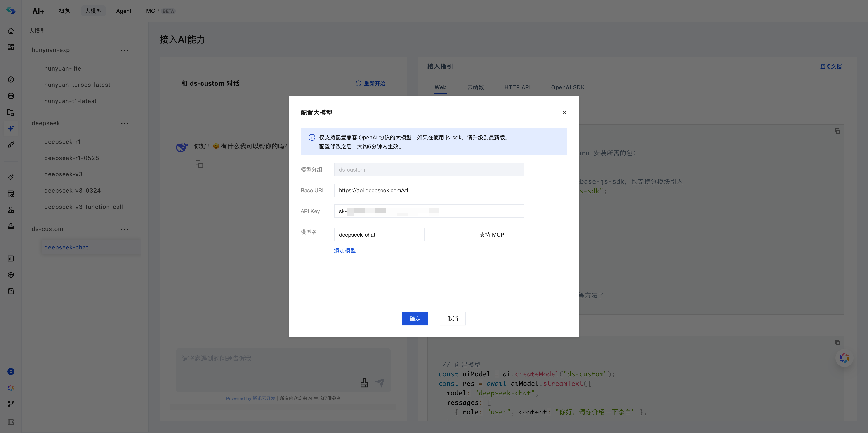Click the git branch icon in sidebar

point(11,404)
